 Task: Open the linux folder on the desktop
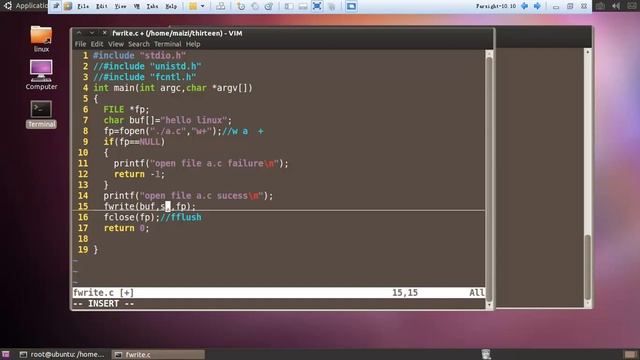(41, 39)
